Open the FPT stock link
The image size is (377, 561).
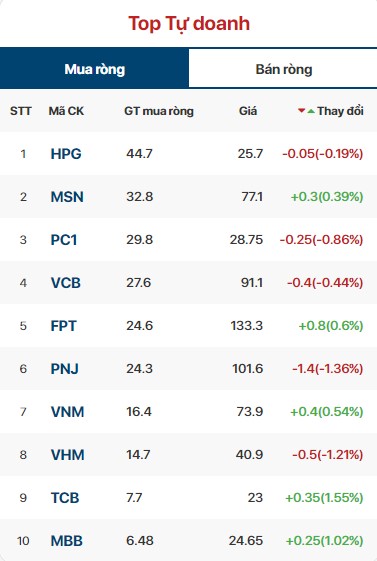click(63, 326)
